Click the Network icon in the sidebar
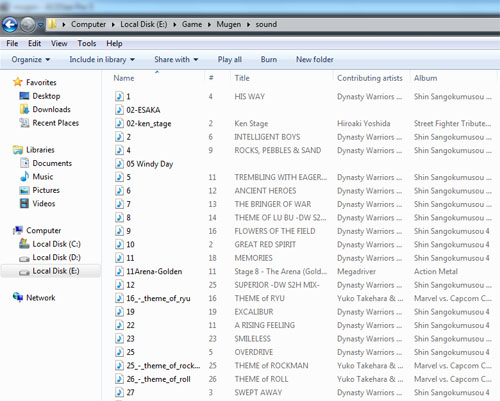Viewport: 500px width, 401px height. point(18,297)
